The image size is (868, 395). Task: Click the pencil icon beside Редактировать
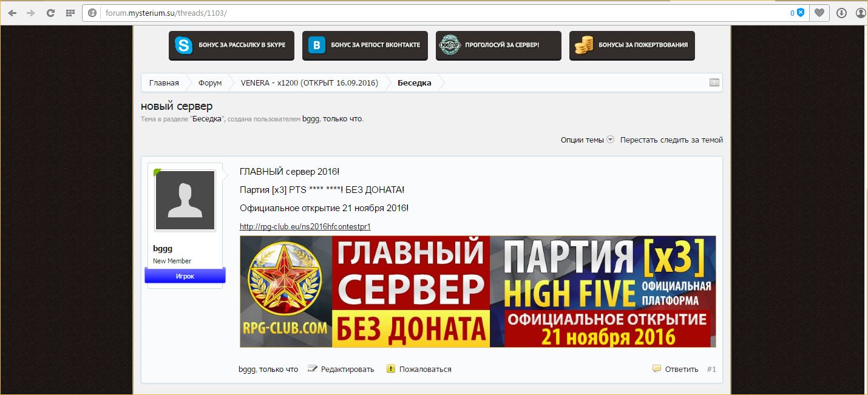tap(313, 369)
